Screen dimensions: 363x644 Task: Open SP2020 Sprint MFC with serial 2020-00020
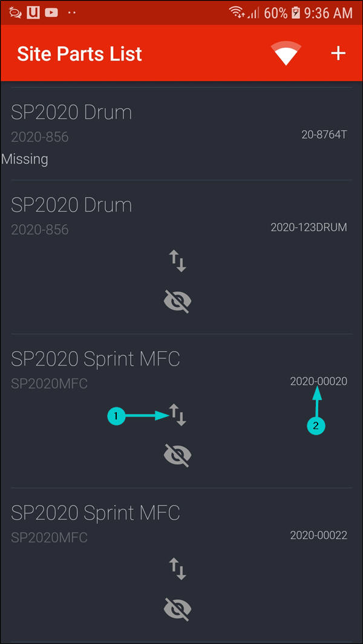96,359
